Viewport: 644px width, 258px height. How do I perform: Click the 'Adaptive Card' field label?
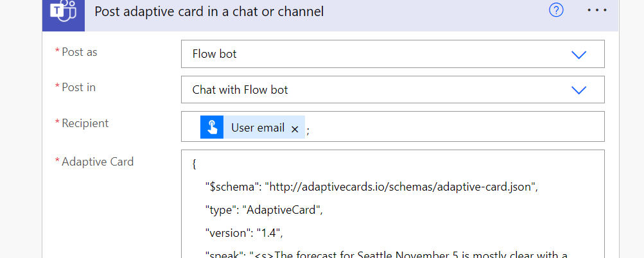pyautogui.click(x=97, y=162)
